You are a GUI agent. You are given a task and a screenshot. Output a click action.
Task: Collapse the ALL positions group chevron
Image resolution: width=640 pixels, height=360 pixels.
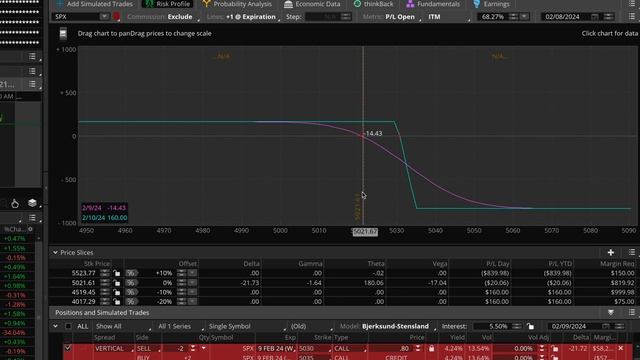click(55, 326)
